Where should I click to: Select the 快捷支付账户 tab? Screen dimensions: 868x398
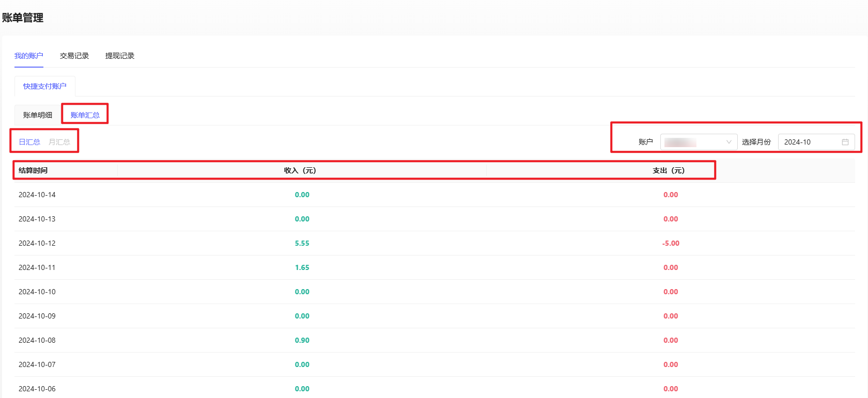(44, 86)
